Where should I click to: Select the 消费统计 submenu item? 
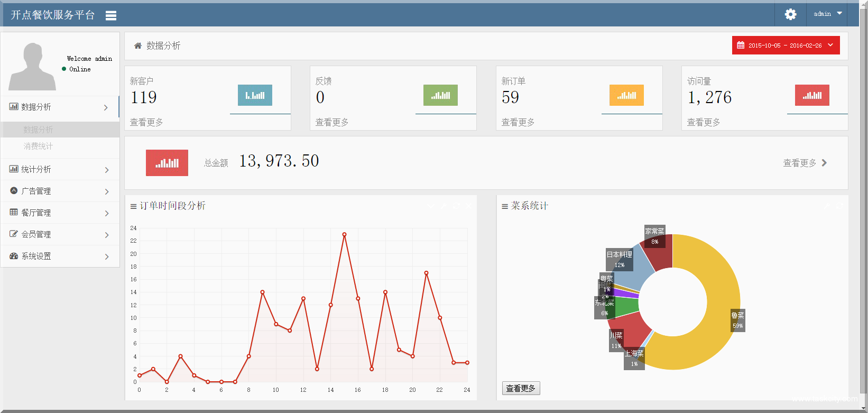coord(38,146)
